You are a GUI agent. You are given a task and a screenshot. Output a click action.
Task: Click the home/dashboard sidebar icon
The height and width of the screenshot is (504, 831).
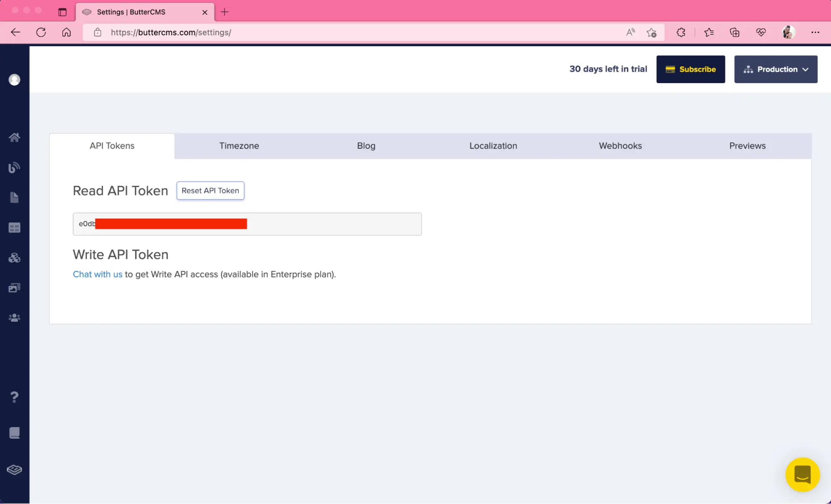point(15,137)
